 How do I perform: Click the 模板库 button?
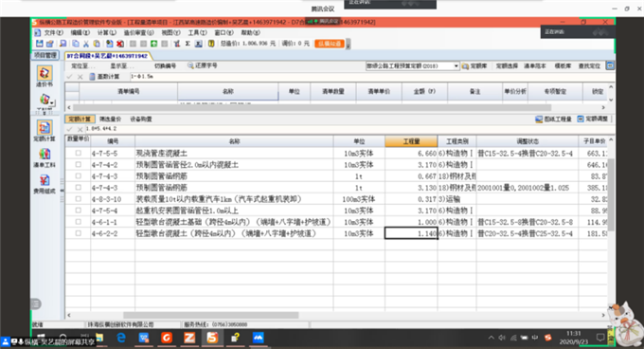tap(563, 65)
